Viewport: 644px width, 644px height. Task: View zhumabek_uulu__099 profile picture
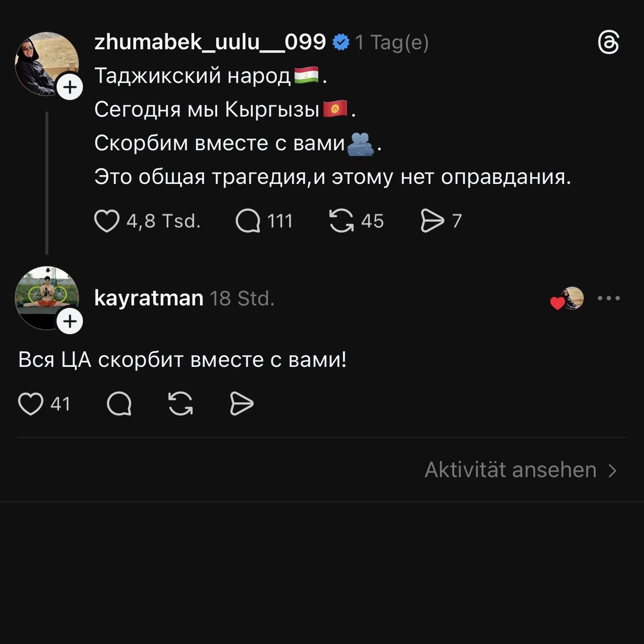44,61
